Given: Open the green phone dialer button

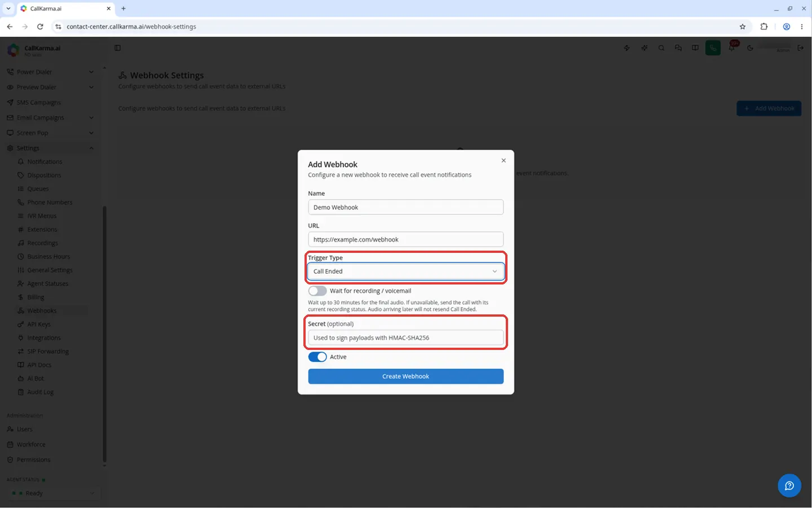Looking at the screenshot, I should (713, 48).
